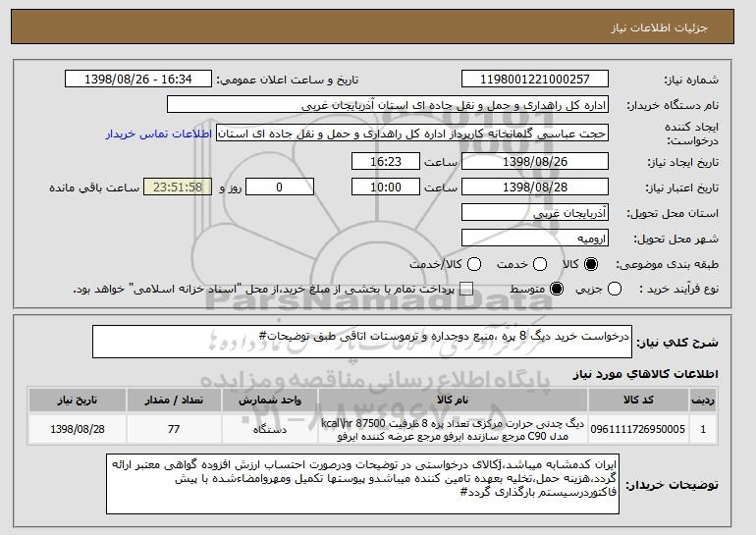
Task: Click the delivery city field ارومیه
Action: 535,239
